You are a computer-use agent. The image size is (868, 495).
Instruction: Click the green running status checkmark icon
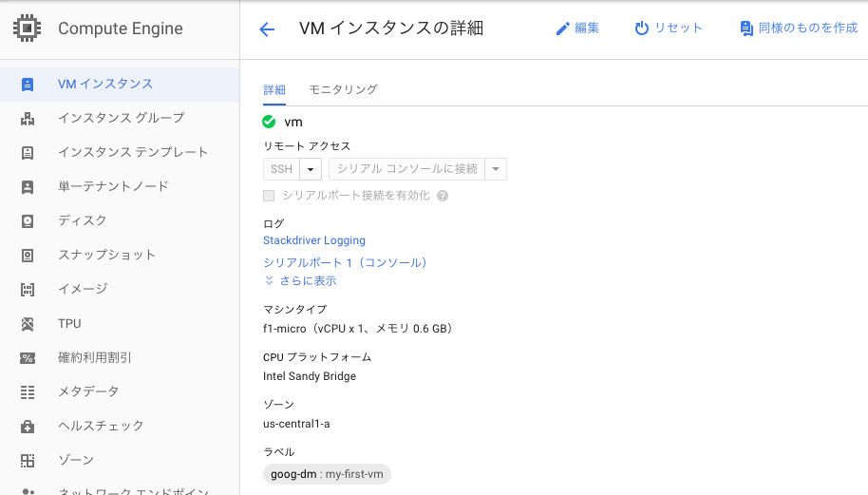point(269,122)
